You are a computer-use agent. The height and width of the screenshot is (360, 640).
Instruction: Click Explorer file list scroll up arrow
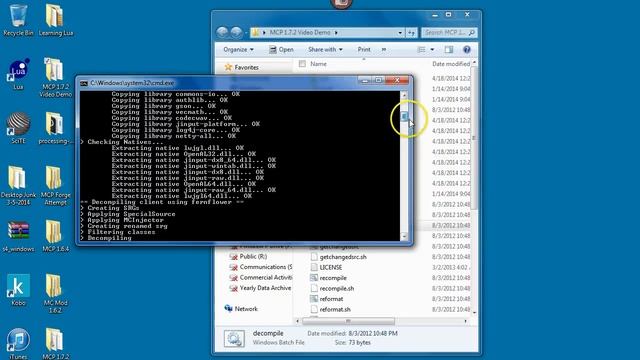[x=474, y=63]
